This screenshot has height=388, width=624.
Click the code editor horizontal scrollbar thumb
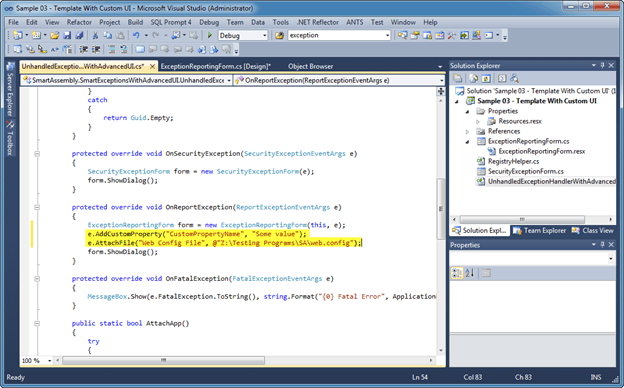coord(164,361)
